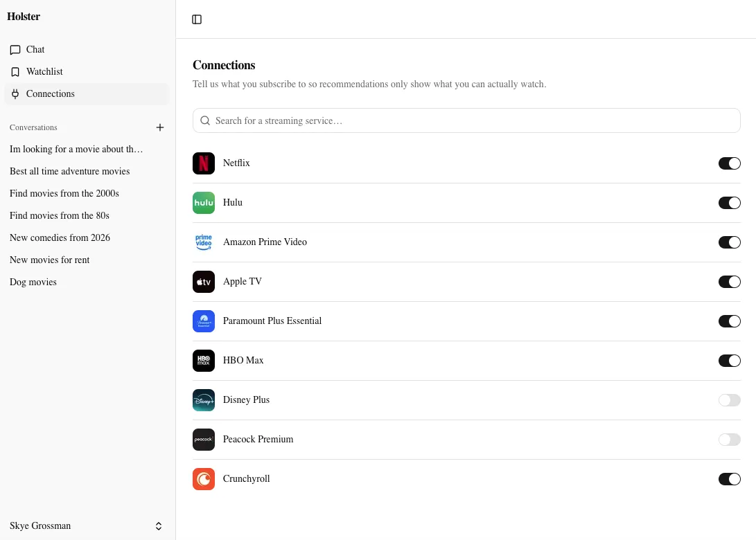
Task: Open 'New comedies from 2026' conversation
Action: [x=87, y=238]
